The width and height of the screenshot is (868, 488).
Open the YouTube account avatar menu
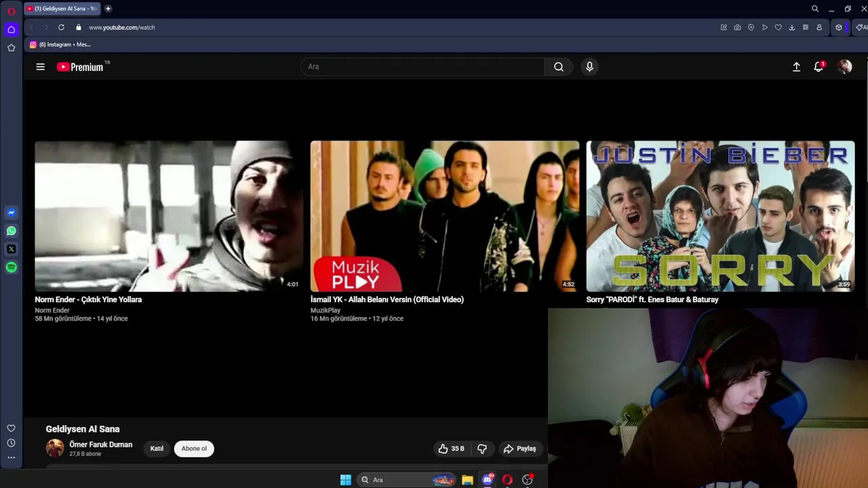pos(844,66)
